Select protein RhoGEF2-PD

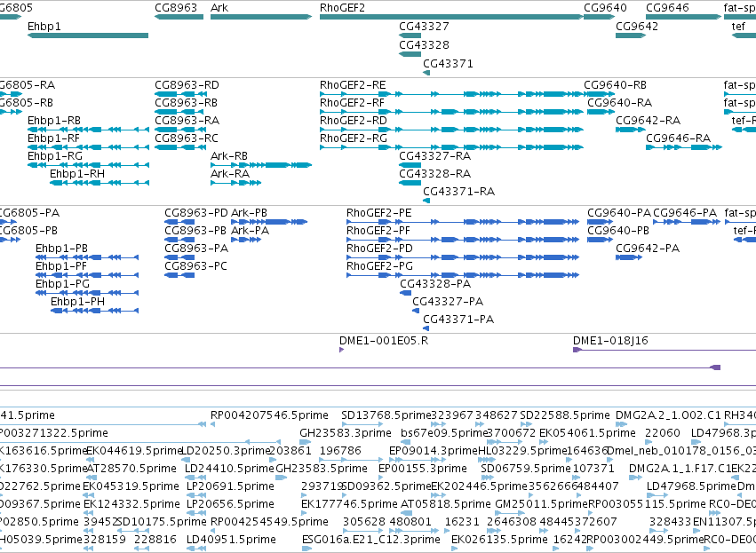tap(463, 257)
